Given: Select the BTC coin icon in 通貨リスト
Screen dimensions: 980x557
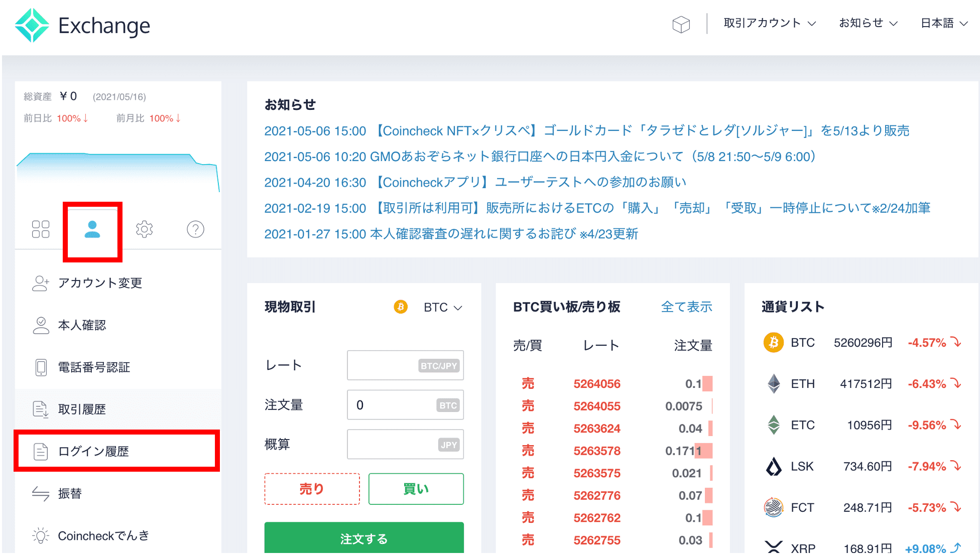Looking at the screenshot, I should click(x=774, y=342).
